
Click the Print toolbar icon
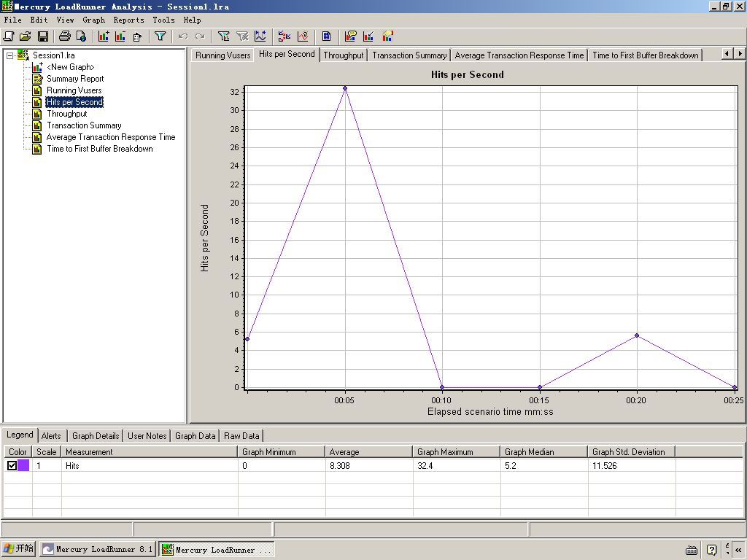click(x=65, y=36)
